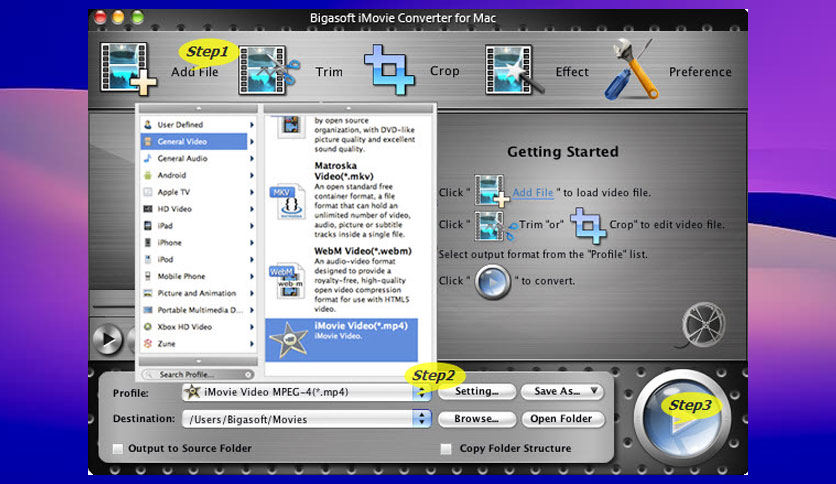
Task: Click the Crop toolbar label
Action: click(445, 70)
